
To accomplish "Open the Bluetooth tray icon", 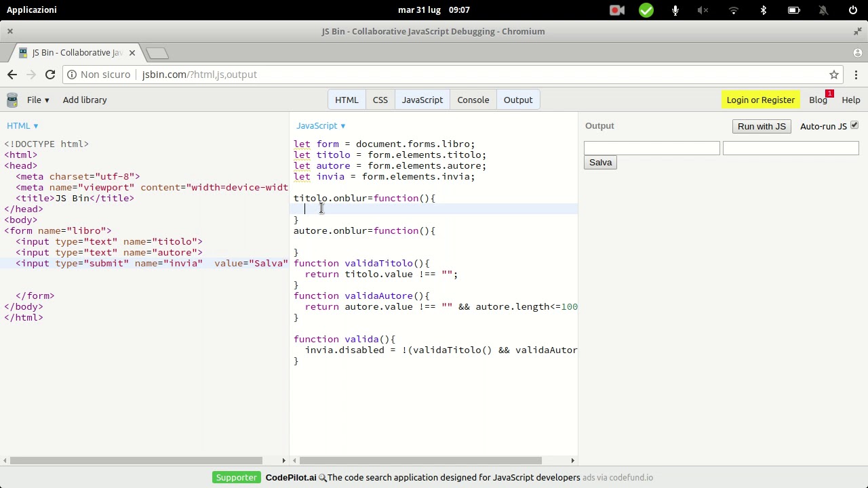I will click(764, 10).
